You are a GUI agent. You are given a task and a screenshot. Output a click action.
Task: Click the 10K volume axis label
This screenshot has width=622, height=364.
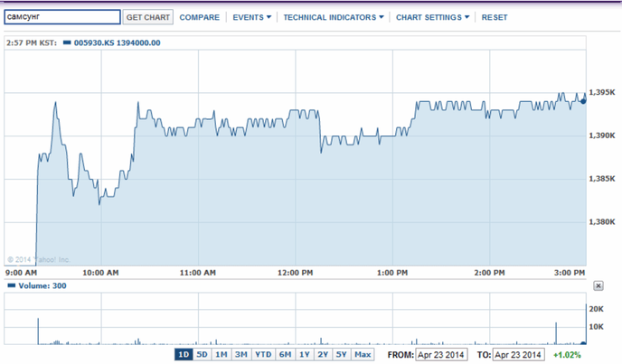pyautogui.click(x=596, y=327)
